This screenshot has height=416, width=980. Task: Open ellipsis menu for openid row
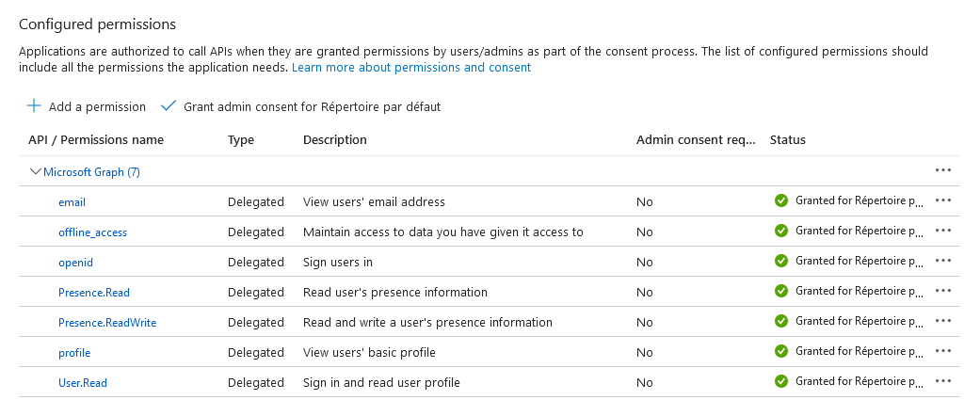pos(943,261)
